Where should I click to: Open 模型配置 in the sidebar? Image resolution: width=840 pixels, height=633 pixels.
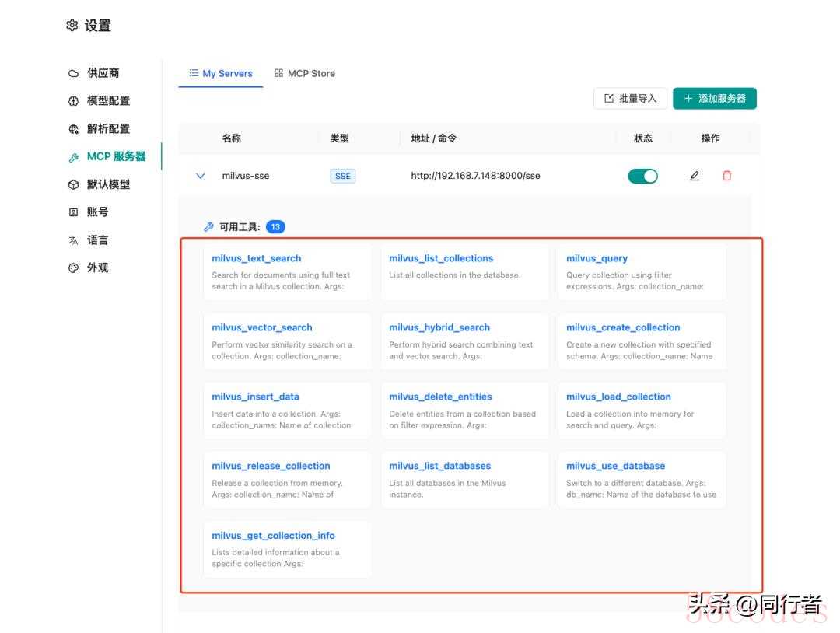click(x=108, y=101)
